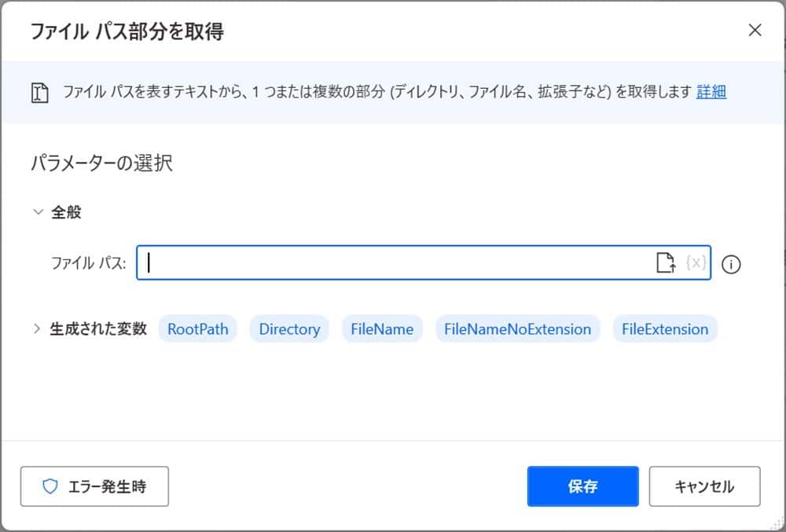Select the FileNameNoExtension variable chip

click(x=517, y=329)
